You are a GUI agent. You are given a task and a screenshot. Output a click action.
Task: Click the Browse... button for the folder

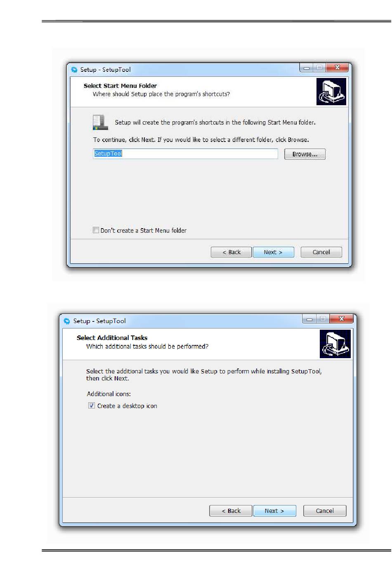coord(305,154)
